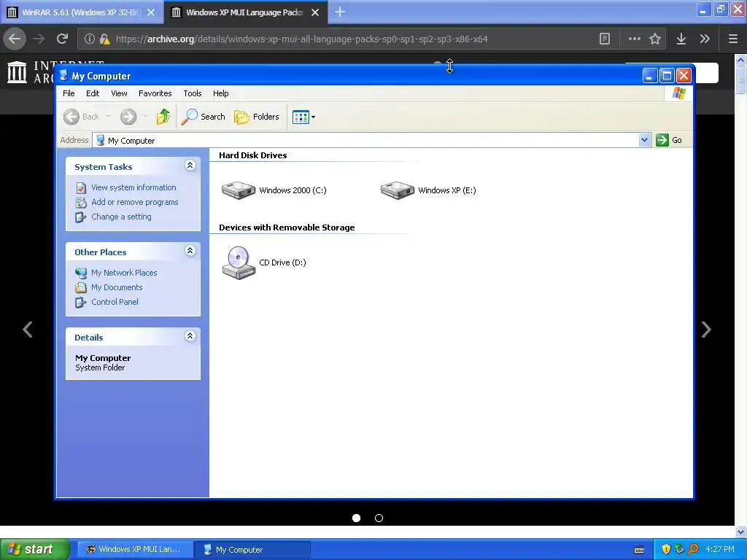Click the browser forward arrow
This screenshot has height=560, width=747.
[x=39, y=39]
